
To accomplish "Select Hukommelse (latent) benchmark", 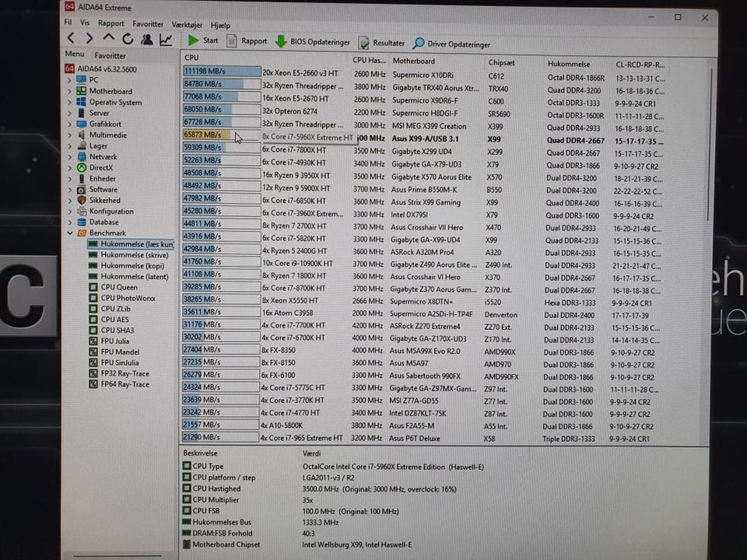I will 128,277.
